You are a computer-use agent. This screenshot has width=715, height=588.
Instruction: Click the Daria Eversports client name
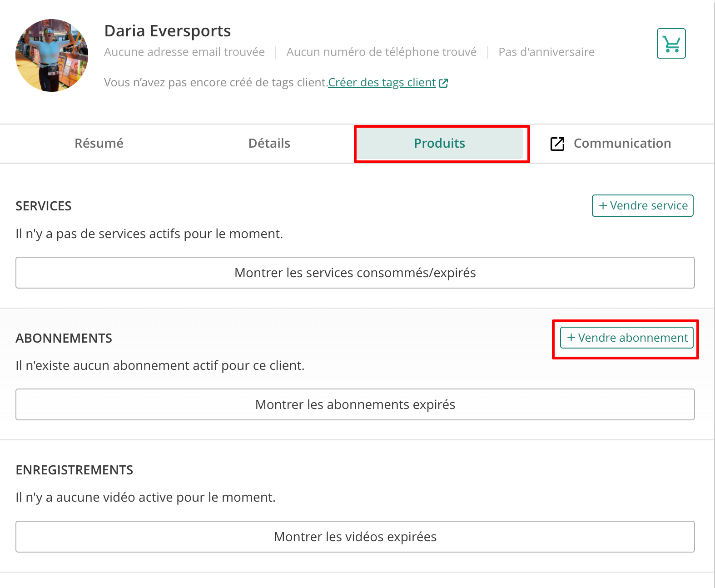(168, 31)
